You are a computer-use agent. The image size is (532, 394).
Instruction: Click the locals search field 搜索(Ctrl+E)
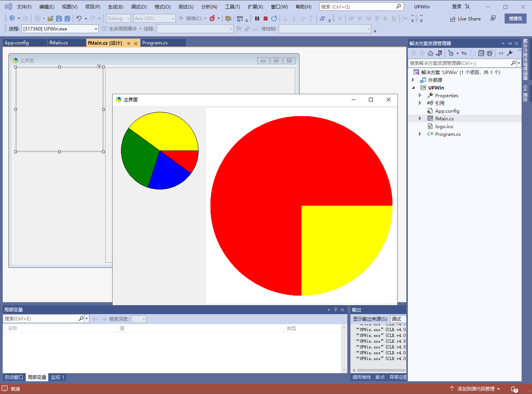pos(40,319)
